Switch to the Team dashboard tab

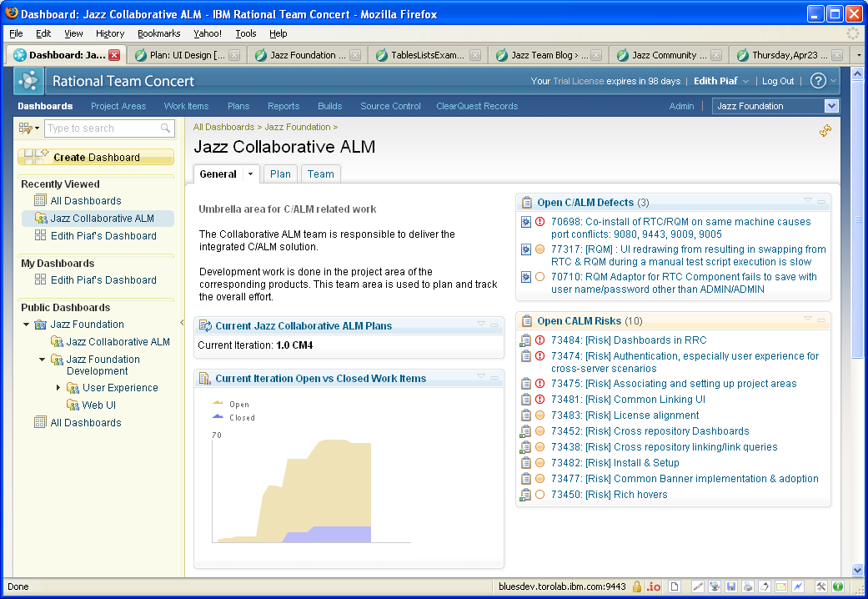[x=320, y=174]
